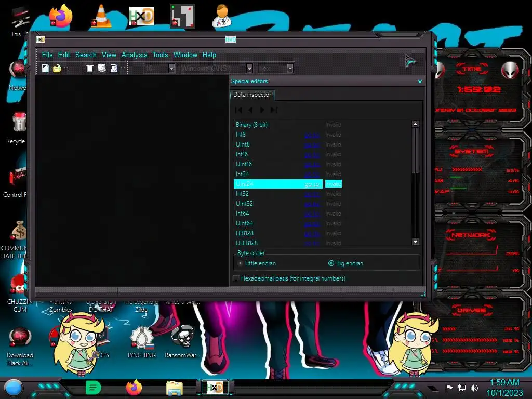Image resolution: width=532 pixels, height=399 pixels.
Task: Click the Start orb on taskbar
Action: pos(13,388)
